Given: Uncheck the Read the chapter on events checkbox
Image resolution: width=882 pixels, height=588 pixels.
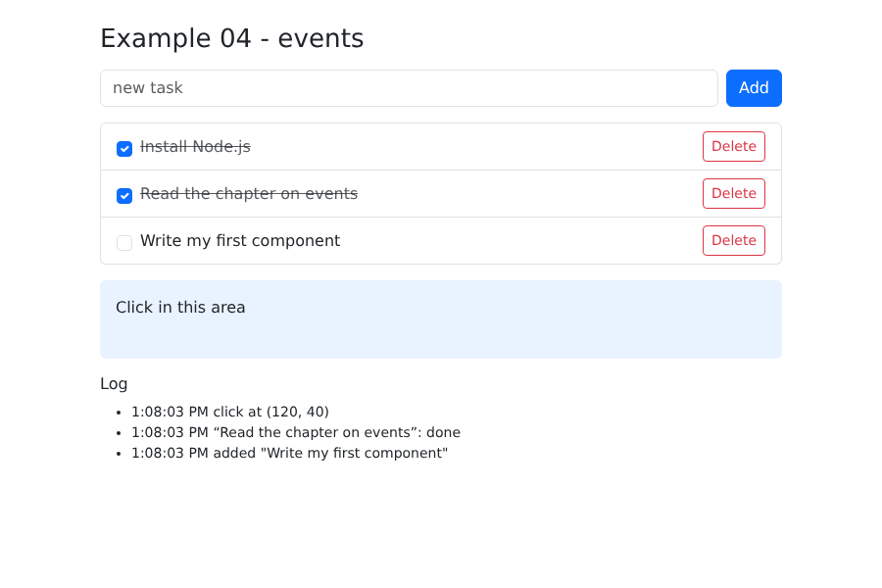Looking at the screenshot, I should click(x=124, y=196).
